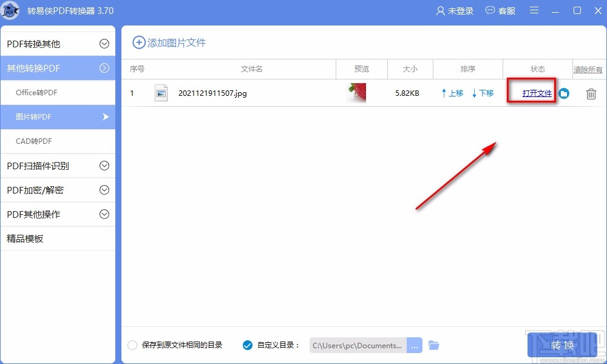Select the file icon for 2021121911507.jpg

[160, 93]
